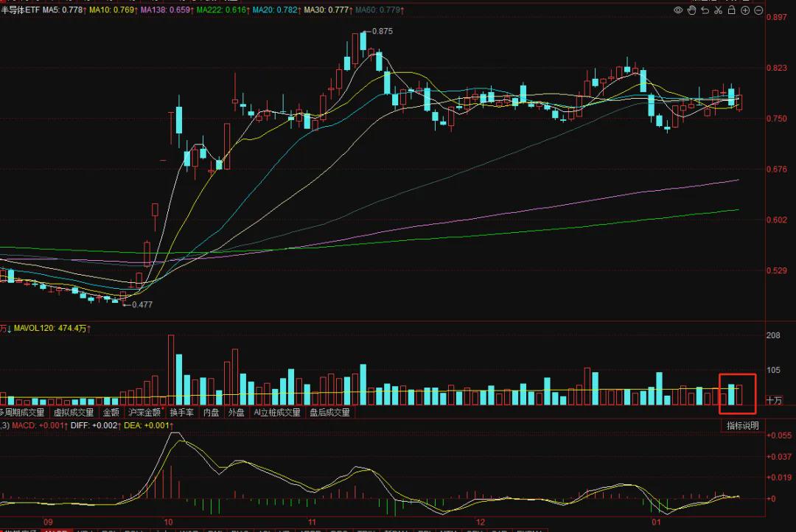Select the 金额 tab

point(111,412)
